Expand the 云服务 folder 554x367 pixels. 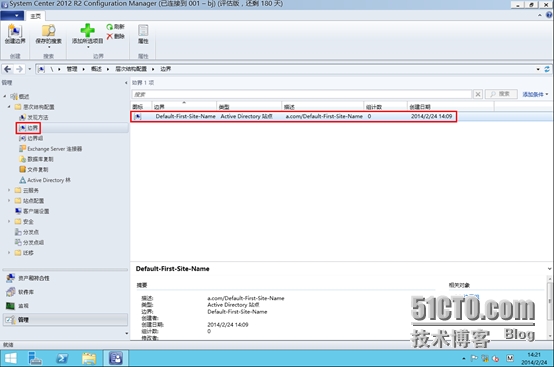(9, 190)
